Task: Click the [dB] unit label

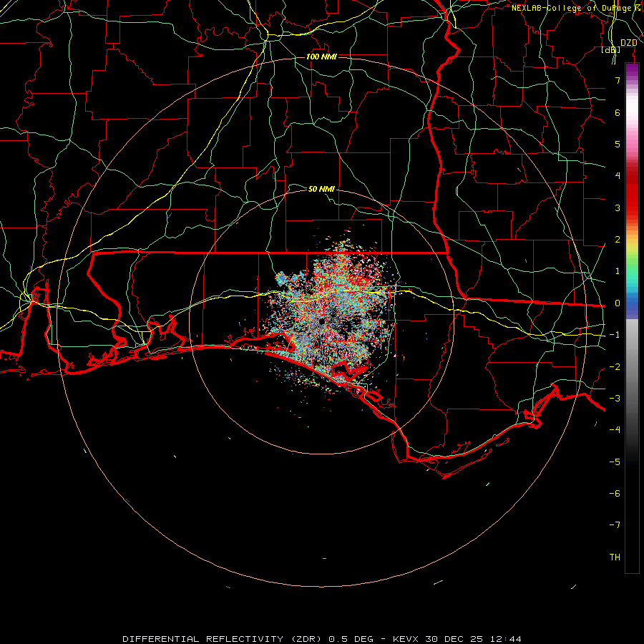Action: 611,49
